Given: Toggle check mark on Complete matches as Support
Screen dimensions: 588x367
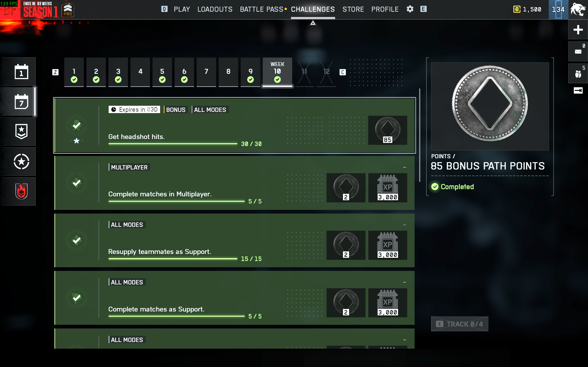Looking at the screenshot, I should 76,298.
